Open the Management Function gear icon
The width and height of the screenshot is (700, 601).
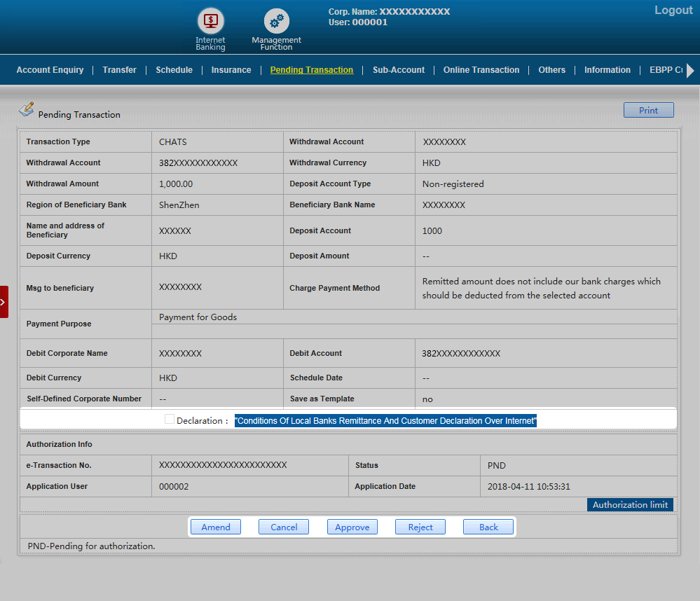276,21
